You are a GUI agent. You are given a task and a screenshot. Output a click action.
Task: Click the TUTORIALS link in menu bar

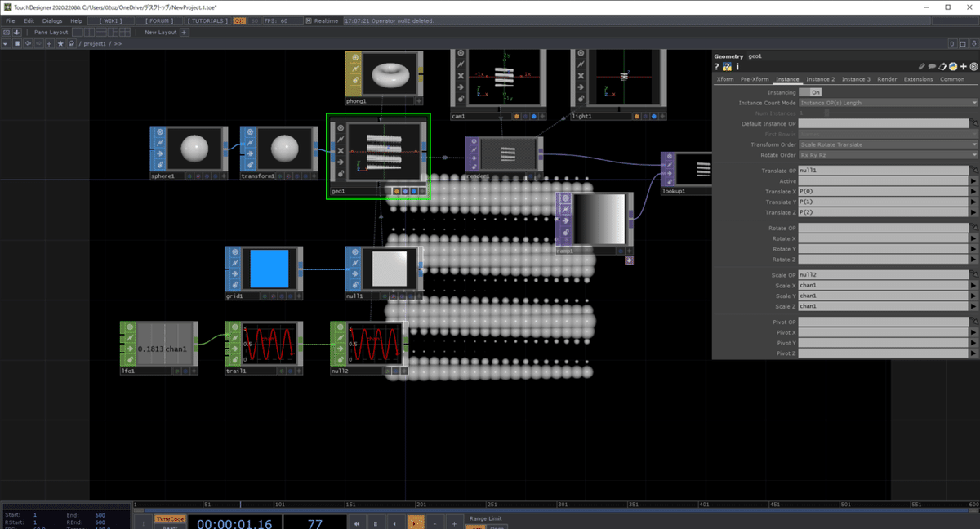coord(207,21)
